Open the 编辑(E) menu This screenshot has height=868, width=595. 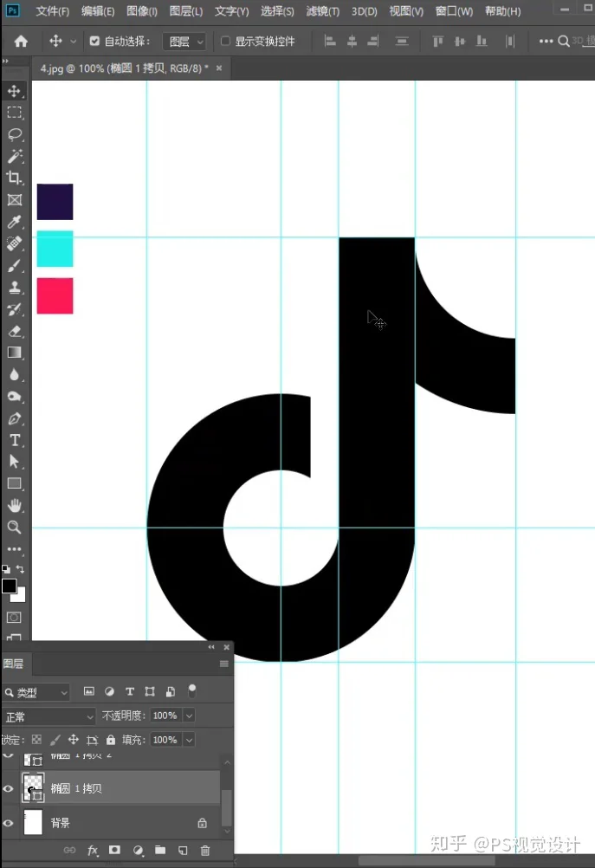pyautogui.click(x=98, y=11)
